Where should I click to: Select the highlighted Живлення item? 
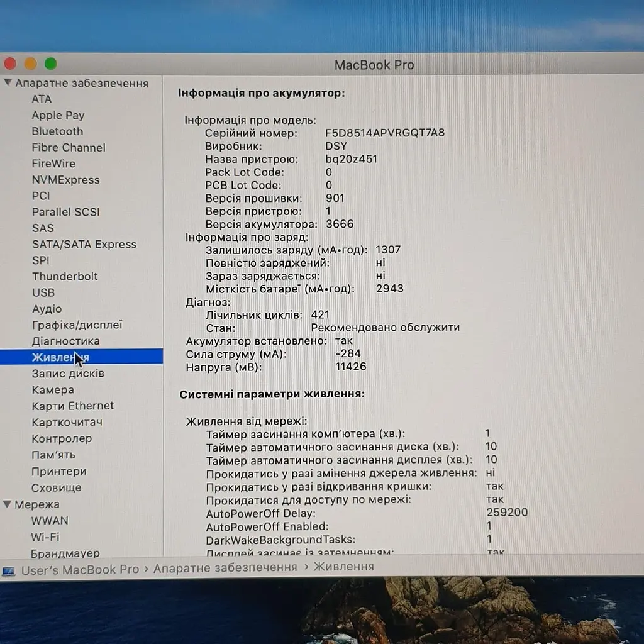81,357
